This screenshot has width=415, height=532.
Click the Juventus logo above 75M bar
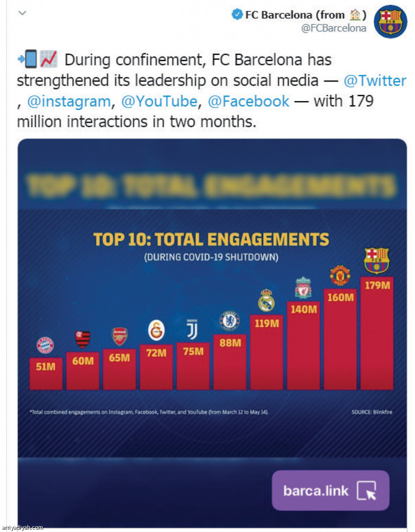(193, 329)
